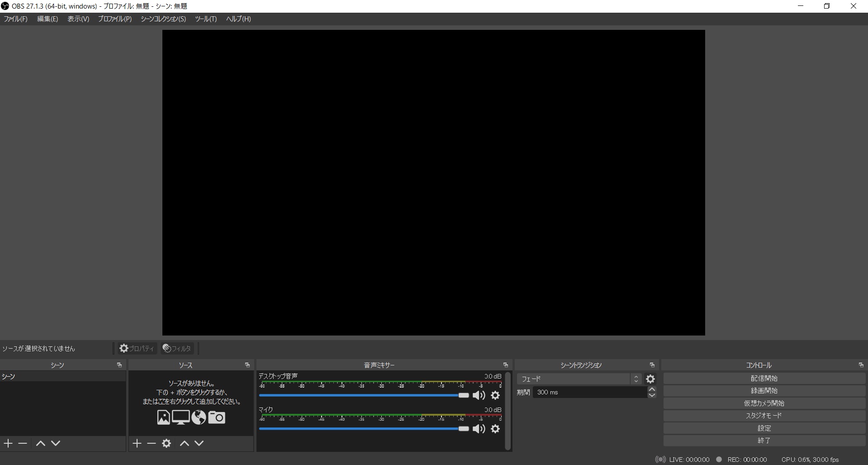Click the 期間 300 ms duration field

click(590, 393)
